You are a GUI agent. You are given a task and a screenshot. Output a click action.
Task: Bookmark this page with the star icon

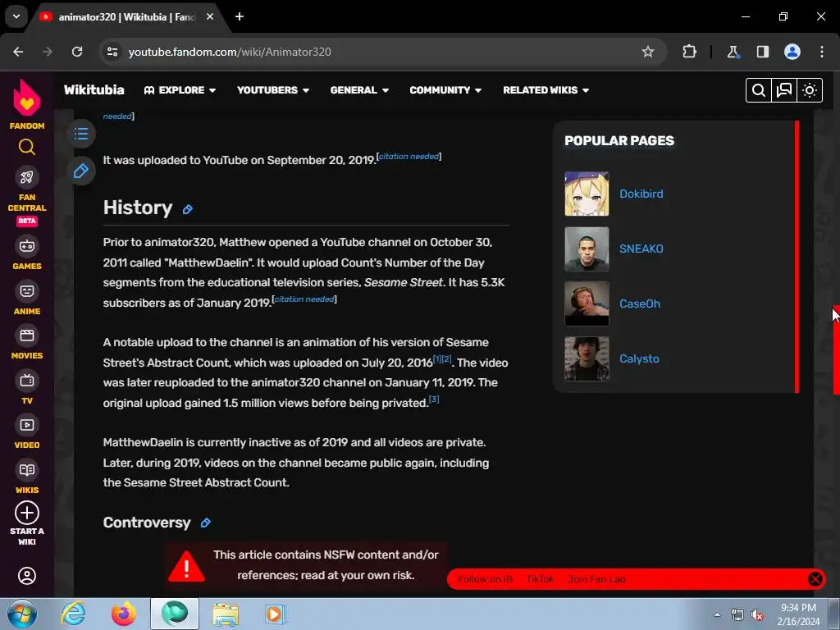(x=648, y=52)
